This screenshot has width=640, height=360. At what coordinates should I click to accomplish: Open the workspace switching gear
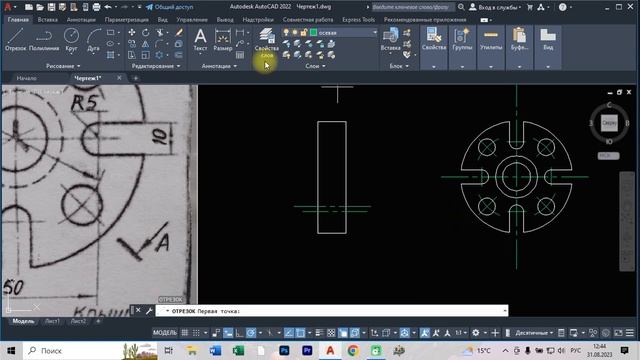point(476,333)
